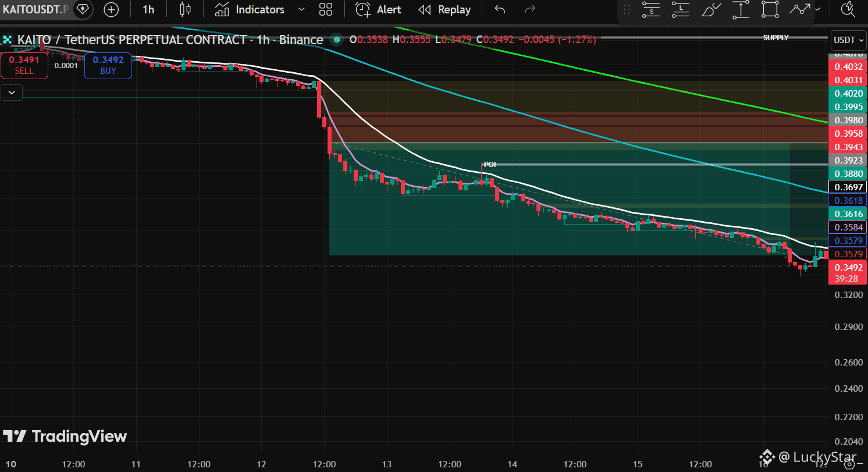
Task: Open the 1h timeframe selector
Action: 148,9
